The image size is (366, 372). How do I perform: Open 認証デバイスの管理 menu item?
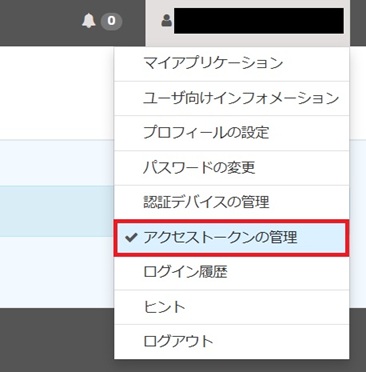(232, 202)
